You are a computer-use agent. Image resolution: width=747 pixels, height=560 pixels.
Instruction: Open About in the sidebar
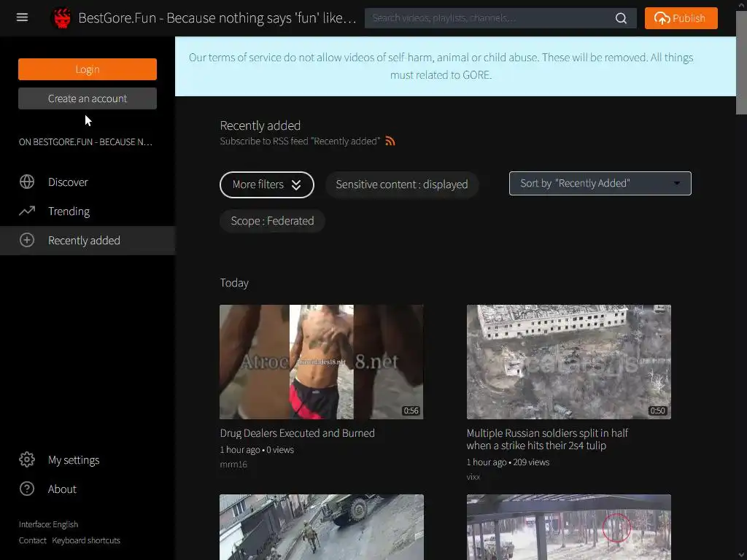point(88,489)
